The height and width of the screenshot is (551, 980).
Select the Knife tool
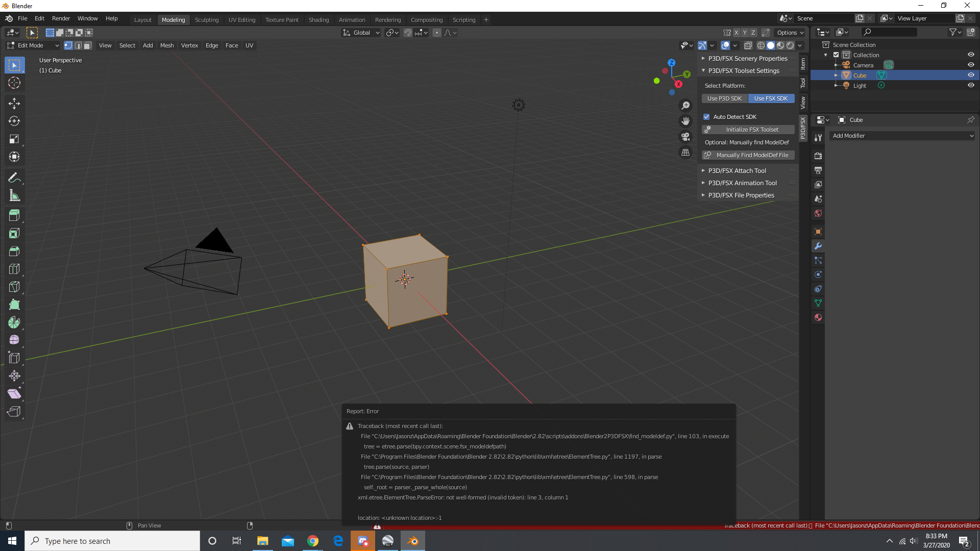click(14, 287)
